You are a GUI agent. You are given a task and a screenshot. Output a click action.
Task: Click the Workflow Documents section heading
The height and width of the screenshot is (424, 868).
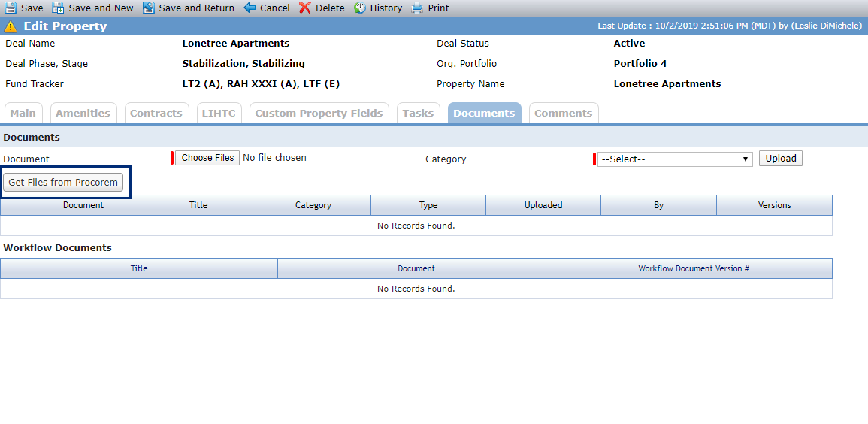(58, 247)
